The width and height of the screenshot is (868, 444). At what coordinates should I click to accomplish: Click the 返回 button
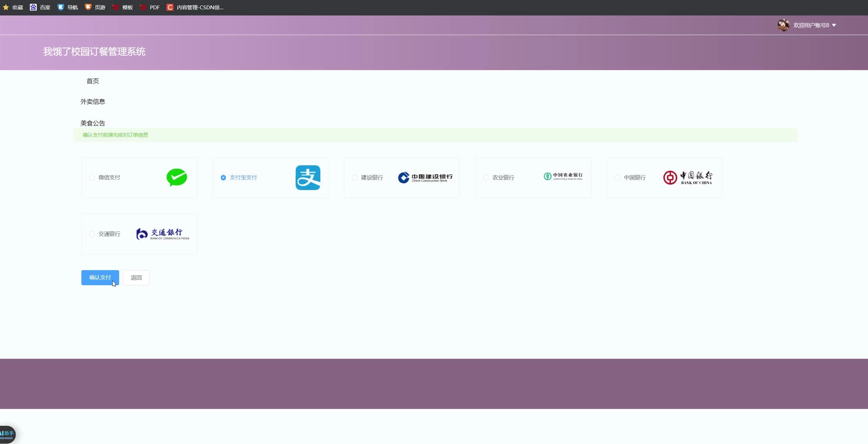[x=136, y=278]
